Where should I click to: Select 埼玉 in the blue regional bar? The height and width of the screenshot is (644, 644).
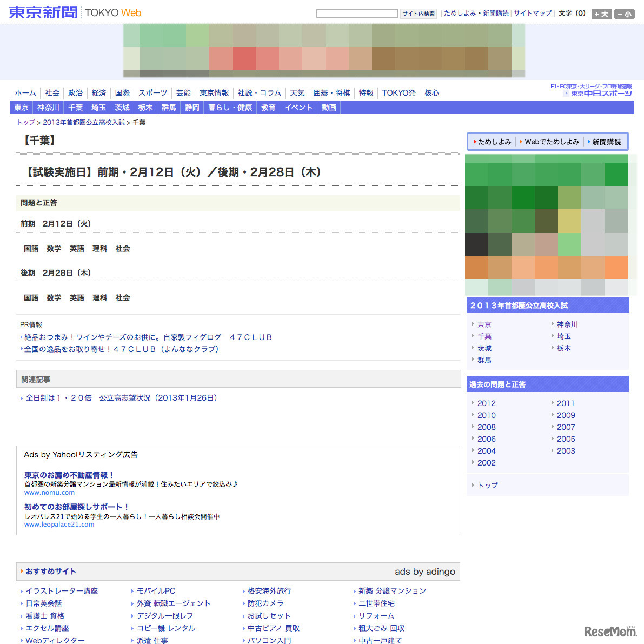[x=98, y=108]
